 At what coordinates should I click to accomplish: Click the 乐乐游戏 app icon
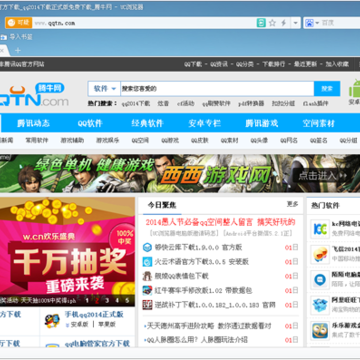point(320,331)
